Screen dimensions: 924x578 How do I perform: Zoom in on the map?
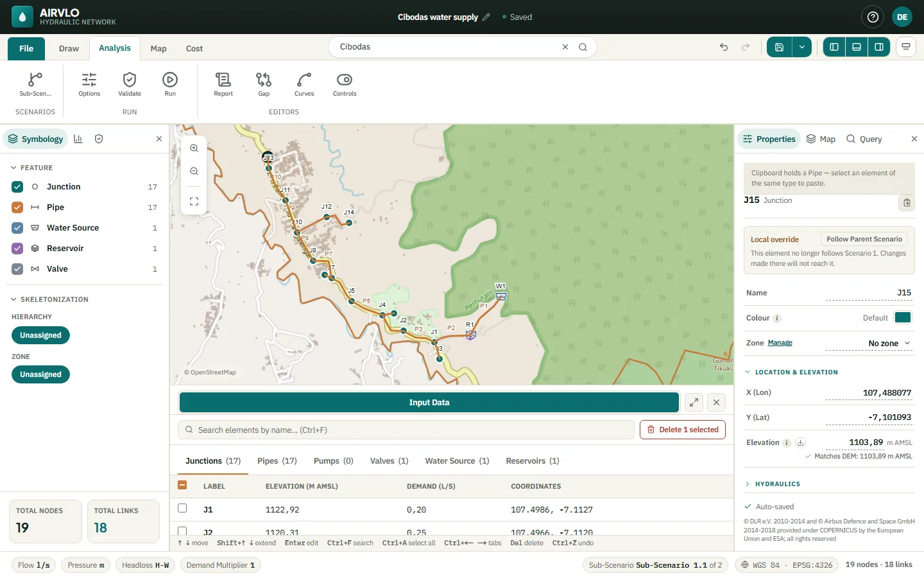[194, 148]
